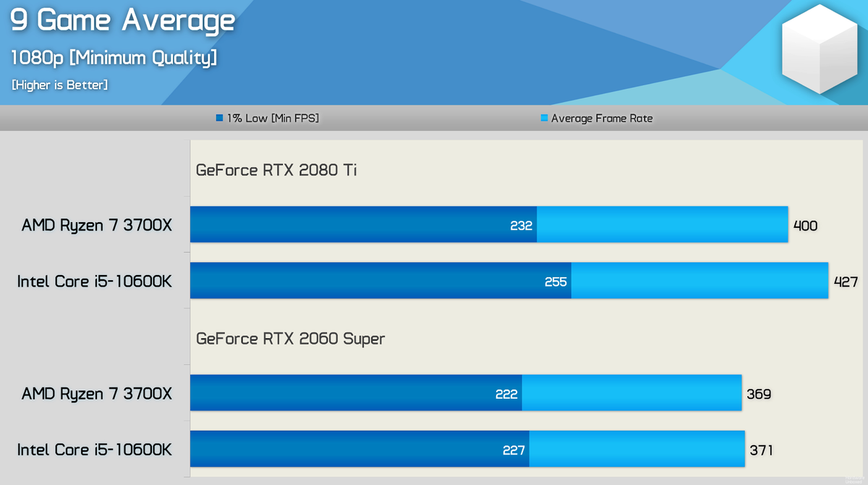This screenshot has width=868, height=485.
Task: Select the 1% Low [Min FPS] legend label
Action: 273,118
